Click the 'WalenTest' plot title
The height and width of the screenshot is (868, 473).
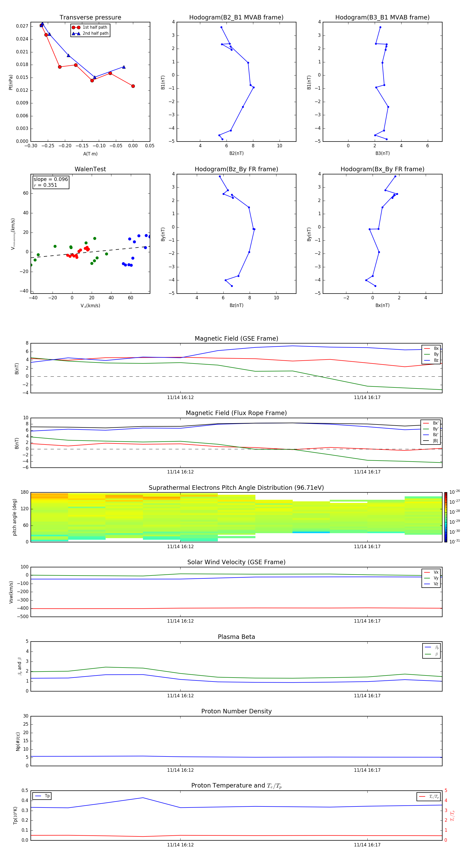(x=90, y=169)
